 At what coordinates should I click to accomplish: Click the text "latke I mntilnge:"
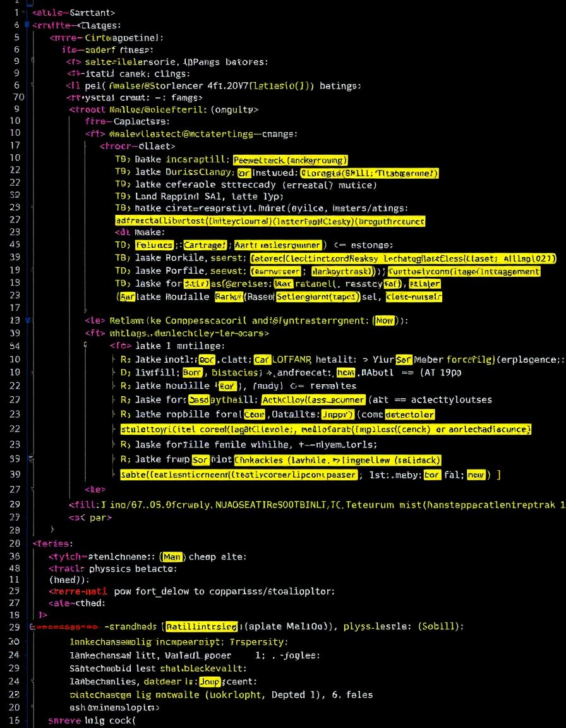[179, 346]
